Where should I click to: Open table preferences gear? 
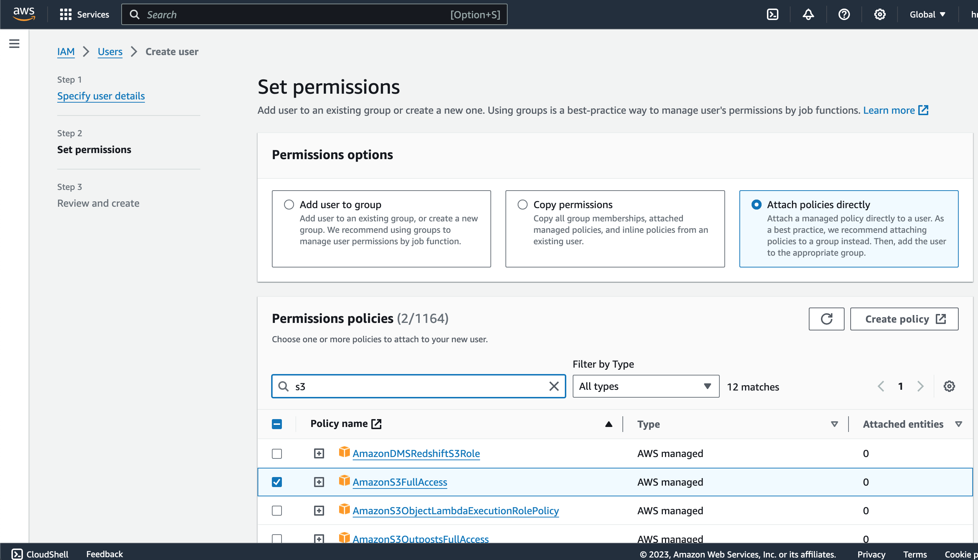tap(949, 386)
